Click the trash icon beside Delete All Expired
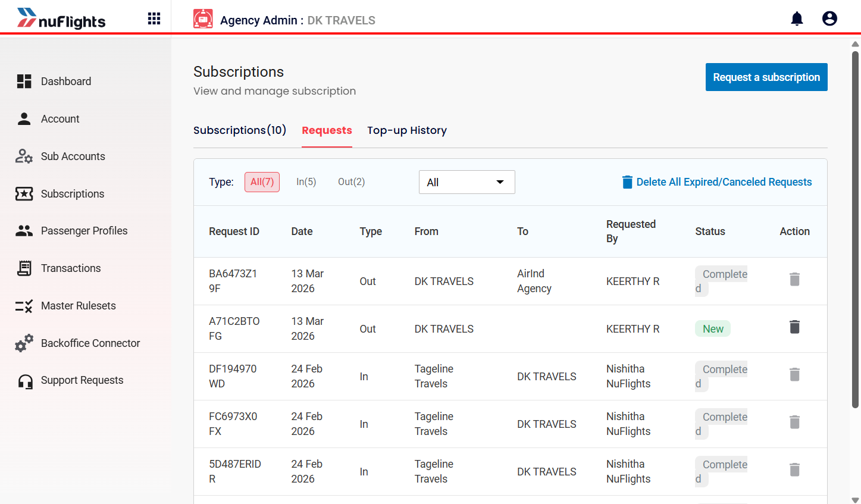861x504 pixels. point(627,182)
